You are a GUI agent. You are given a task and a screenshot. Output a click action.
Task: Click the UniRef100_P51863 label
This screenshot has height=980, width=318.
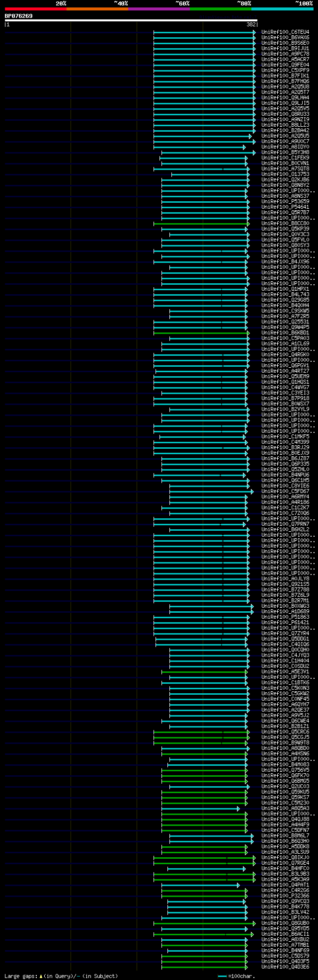[x=285, y=617]
